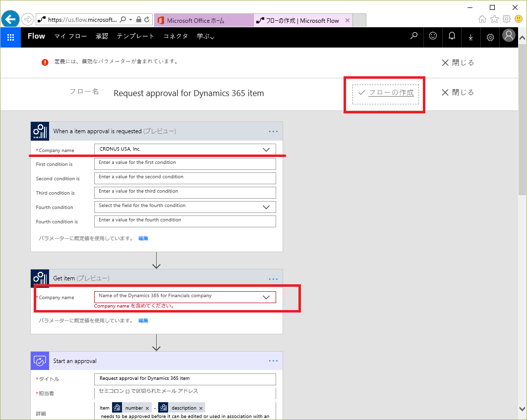Image resolution: width=527 pixels, height=420 pixels.
Task: Open テンプレート menu item
Action: coord(135,36)
